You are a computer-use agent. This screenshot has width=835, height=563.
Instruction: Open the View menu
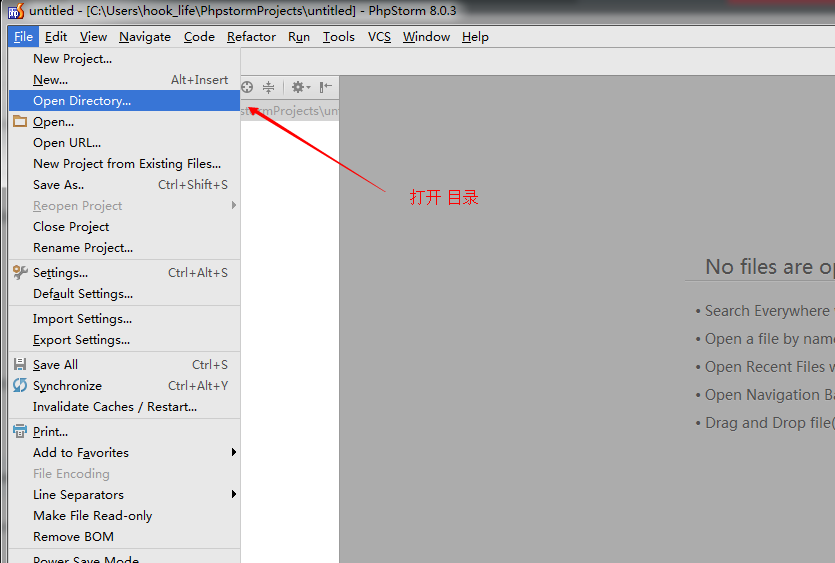point(93,37)
